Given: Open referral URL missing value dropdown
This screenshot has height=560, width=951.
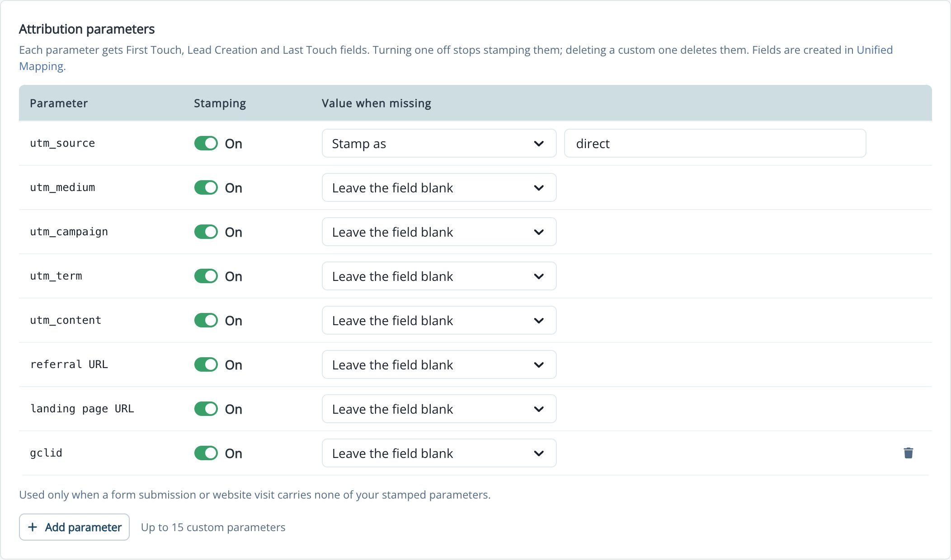Looking at the screenshot, I should (439, 365).
